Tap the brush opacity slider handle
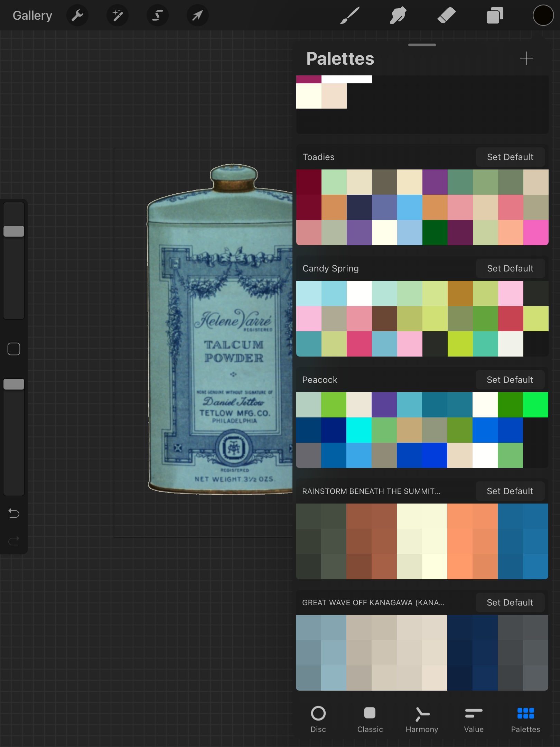 [14, 384]
